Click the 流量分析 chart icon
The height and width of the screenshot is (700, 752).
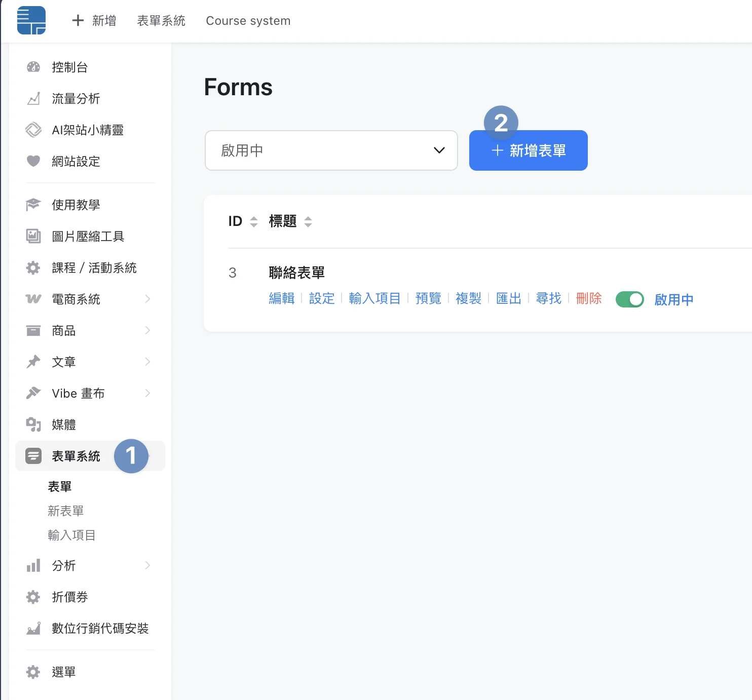[x=33, y=99]
